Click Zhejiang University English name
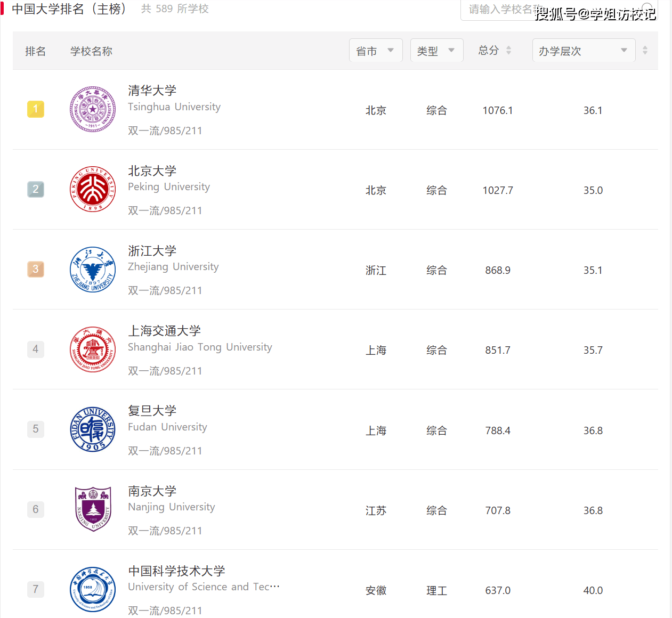 pyautogui.click(x=173, y=267)
